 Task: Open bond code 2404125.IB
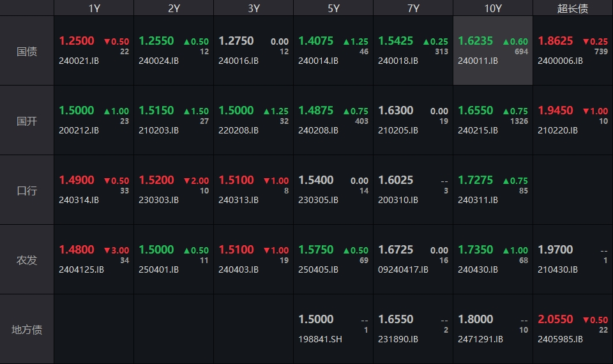pos(81,269)
